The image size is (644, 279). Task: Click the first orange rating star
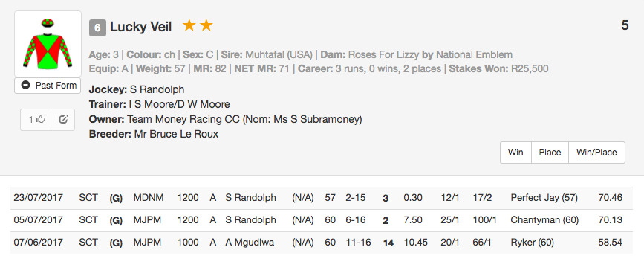point(189,25)
